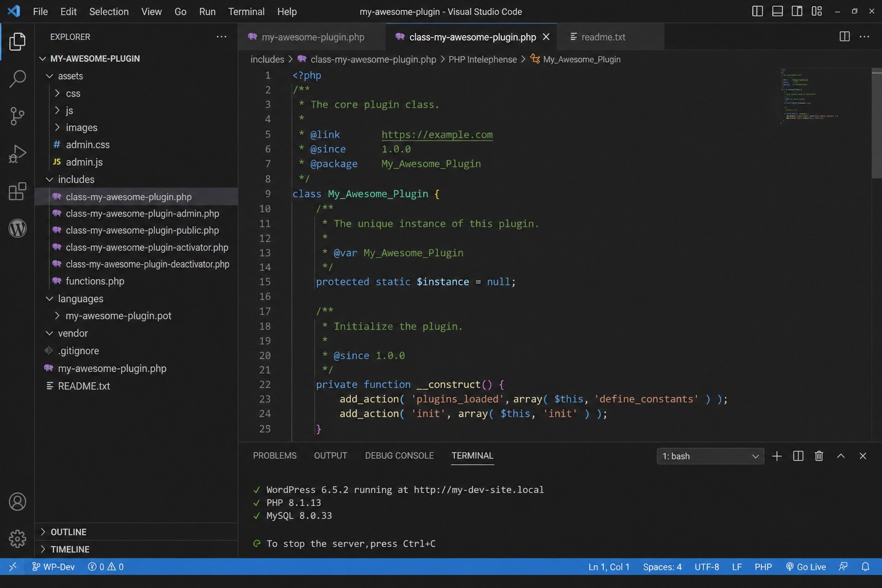Follow the https://example.com link in code
882x588 pixels.
click(437, 134)
